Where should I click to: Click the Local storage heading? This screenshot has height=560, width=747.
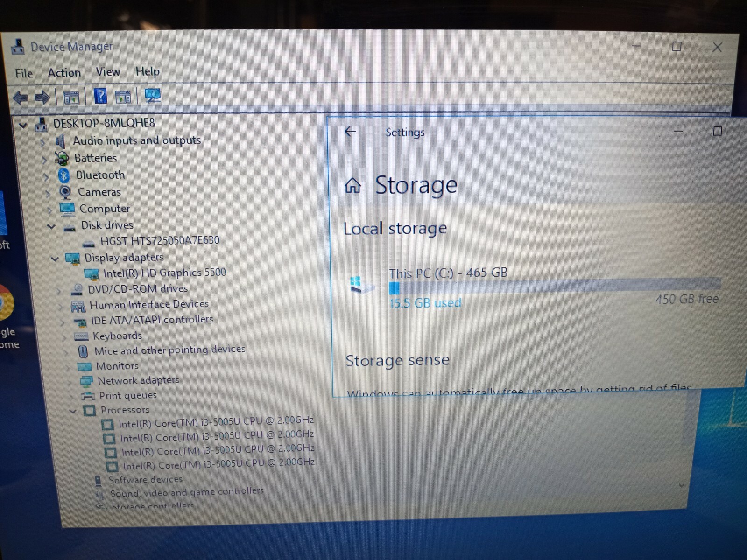395,229
